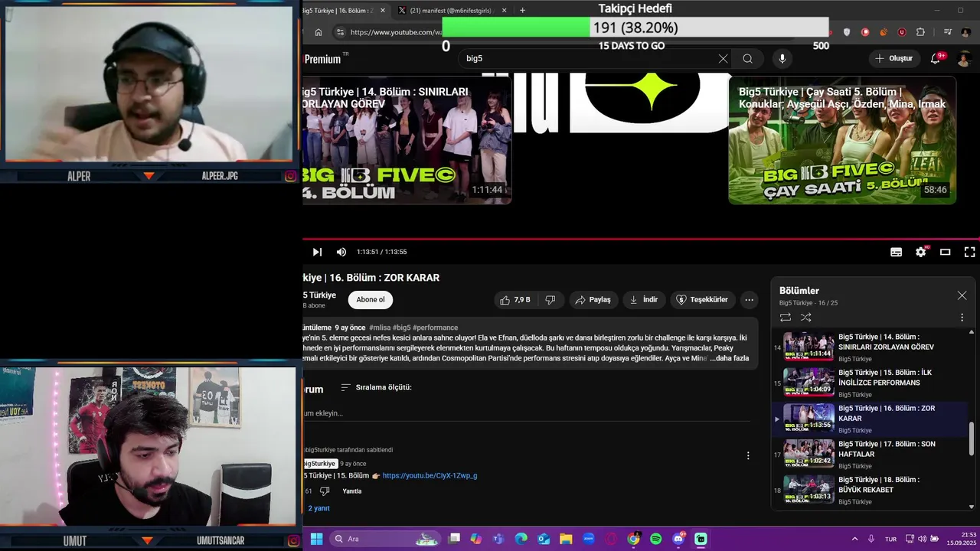The width and height of the screenshot is (980, 551).
Task: Click the browser home icon
Action: 318,32
